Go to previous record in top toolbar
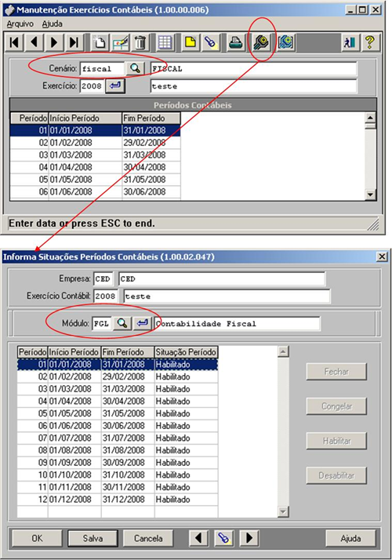The height and width of the screenshot is (560, 392). (x=34, y=42)
